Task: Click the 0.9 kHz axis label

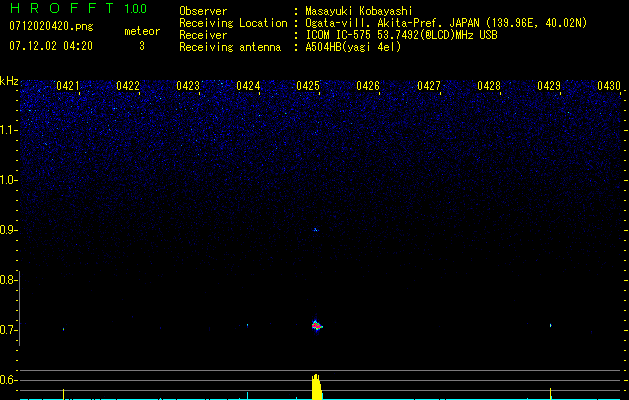Action: 8,230
